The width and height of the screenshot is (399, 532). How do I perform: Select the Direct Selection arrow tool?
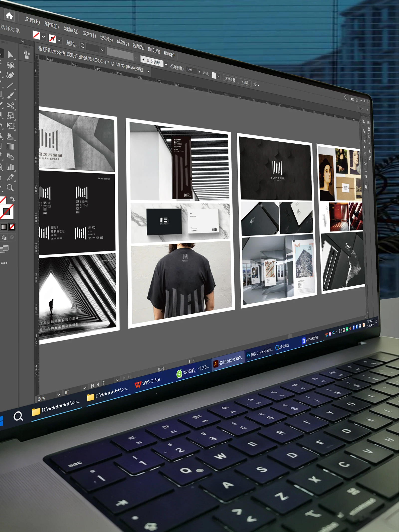[10, 55]
